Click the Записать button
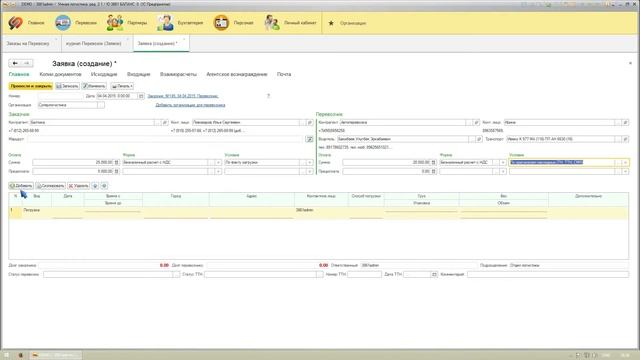This screenshot has width=640, height=360. tap(68, 86)
